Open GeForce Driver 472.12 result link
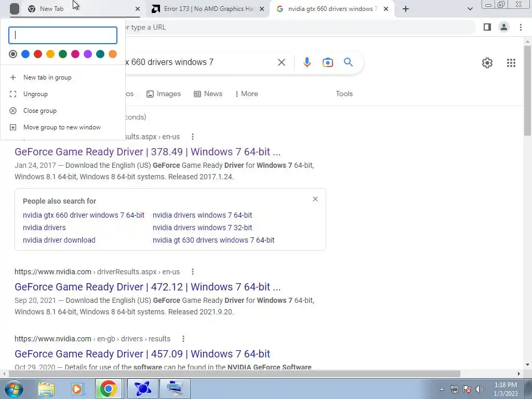532x399 pixels. point(148,287)
